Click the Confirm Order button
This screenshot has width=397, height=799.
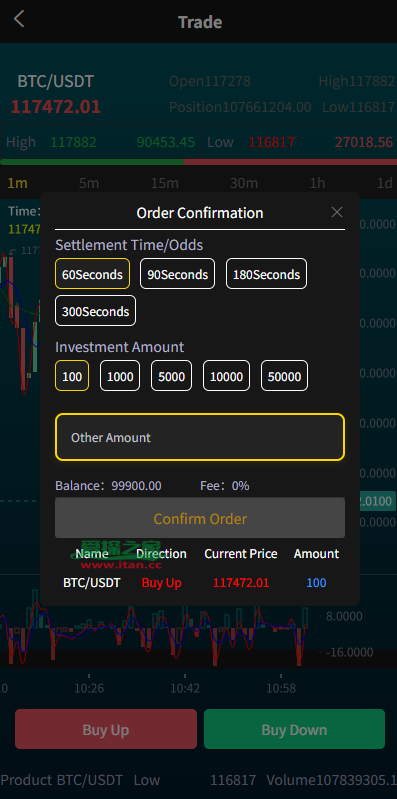(200, 518)
